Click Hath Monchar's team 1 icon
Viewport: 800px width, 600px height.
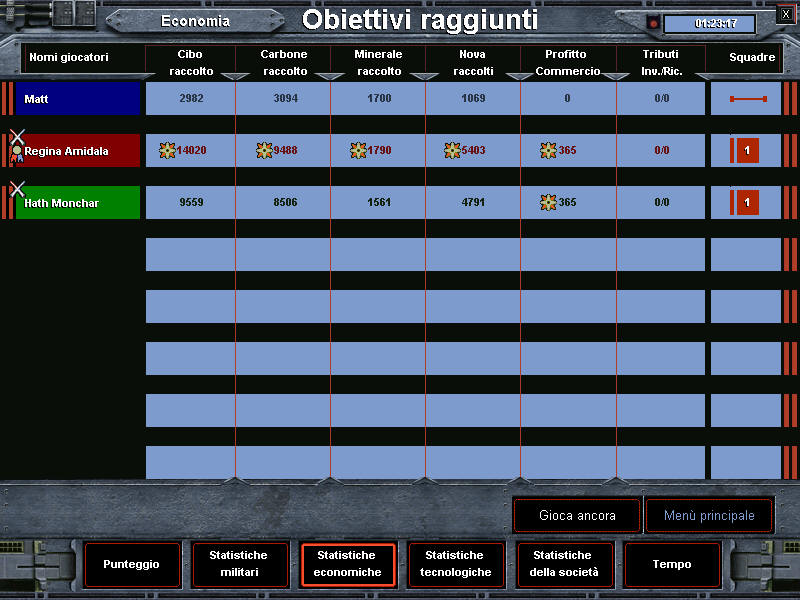(746, 202)
